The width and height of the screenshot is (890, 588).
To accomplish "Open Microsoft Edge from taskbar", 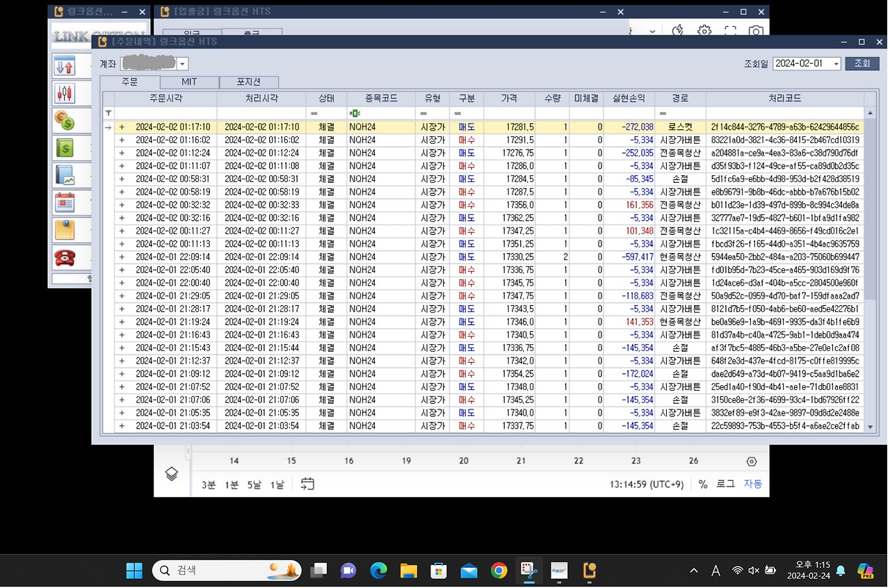I will tap(378, 571).
